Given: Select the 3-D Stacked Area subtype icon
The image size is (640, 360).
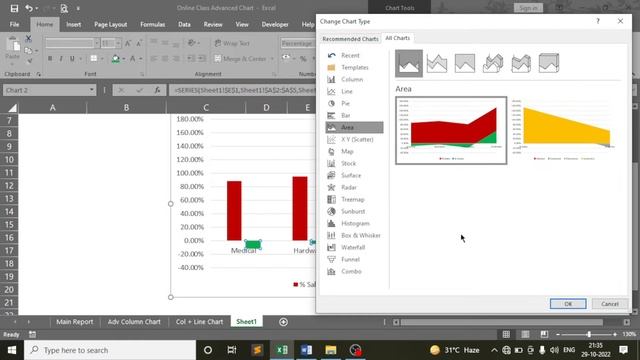Looking at the screenshot, I should 521,63.
